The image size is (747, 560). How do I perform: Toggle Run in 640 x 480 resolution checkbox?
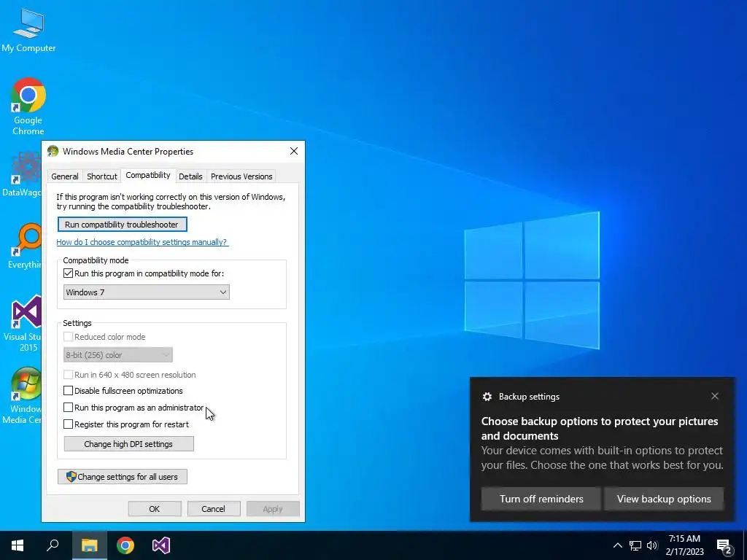click(x=68, y=375)
